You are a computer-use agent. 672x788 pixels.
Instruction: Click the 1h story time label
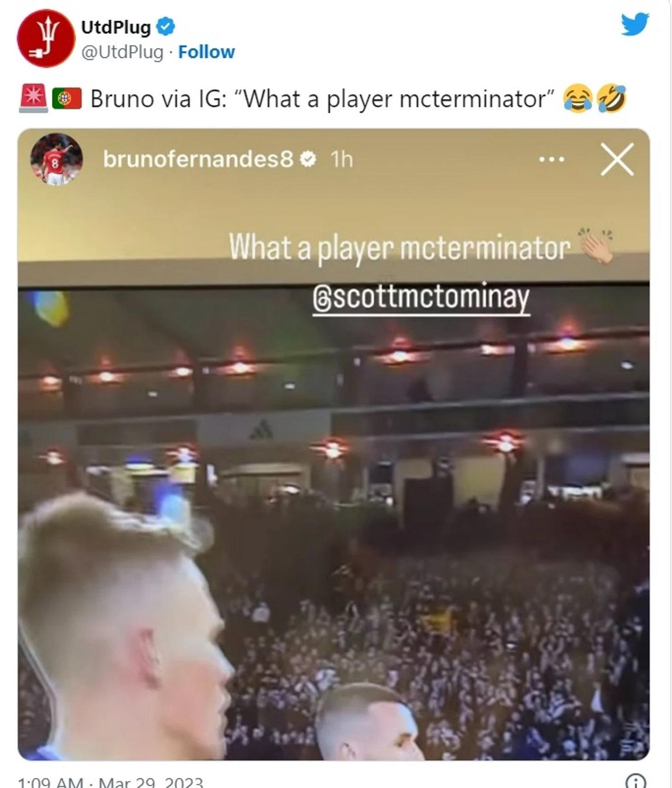pyautogui.click(x=342, y=159)
